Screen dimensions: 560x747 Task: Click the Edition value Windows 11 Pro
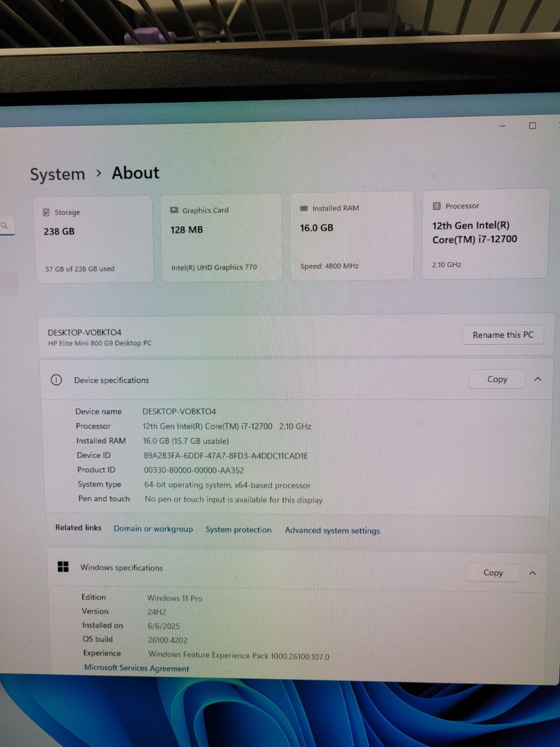(175, 598)
